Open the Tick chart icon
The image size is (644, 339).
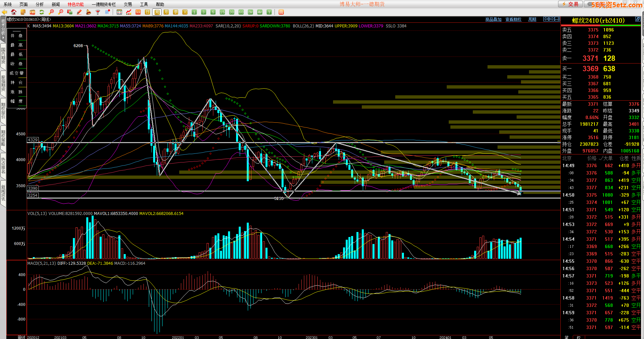pyautogui.click(x=138, y=12)
